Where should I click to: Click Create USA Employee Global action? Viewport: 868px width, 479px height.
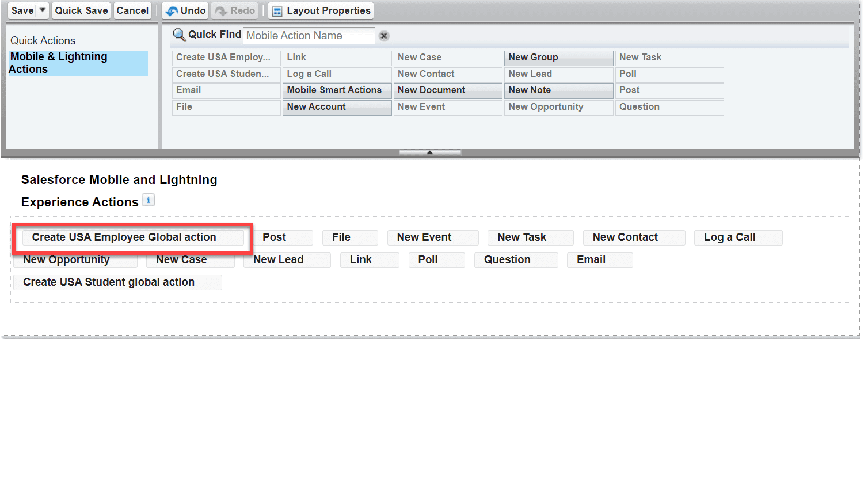(x=132, y=237)
